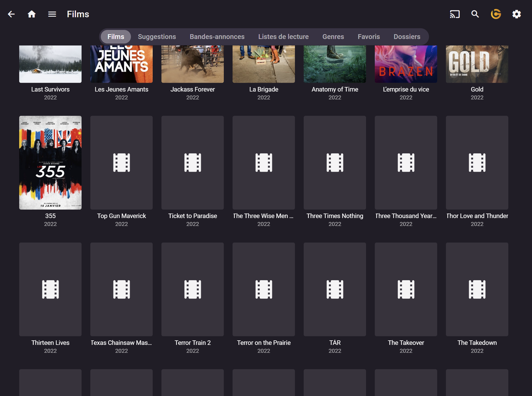
Task: Click Top Gun Maverick placeholder film icon
Action: coord(121,163)
